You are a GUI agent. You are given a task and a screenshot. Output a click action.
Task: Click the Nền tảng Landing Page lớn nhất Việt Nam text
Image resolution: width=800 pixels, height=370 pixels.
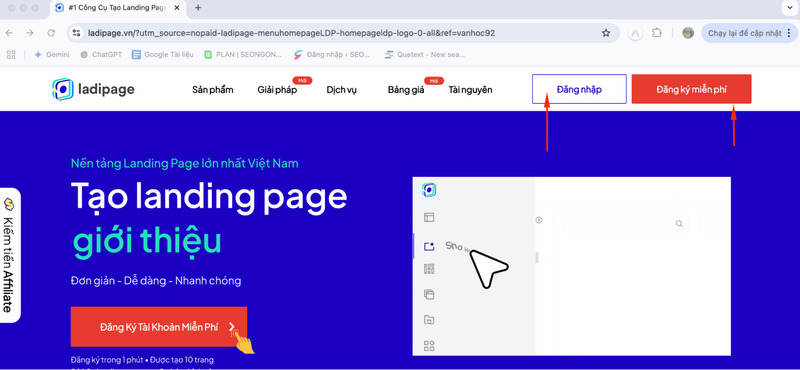(185, 164)
